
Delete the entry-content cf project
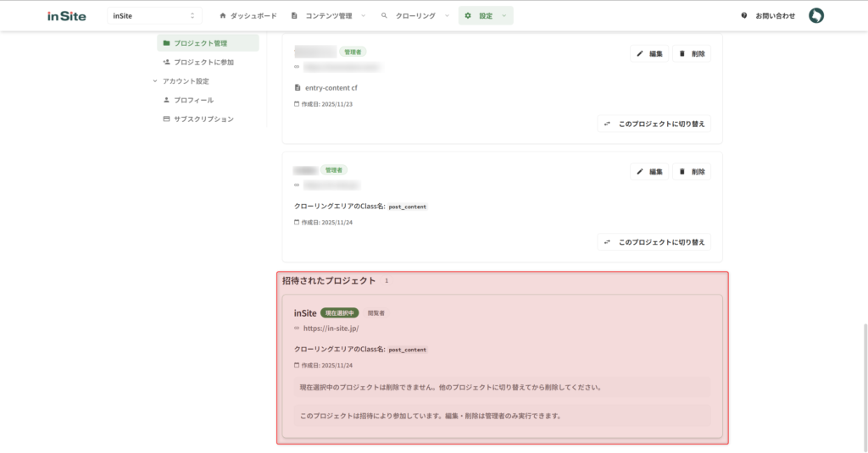click(692, 53)
